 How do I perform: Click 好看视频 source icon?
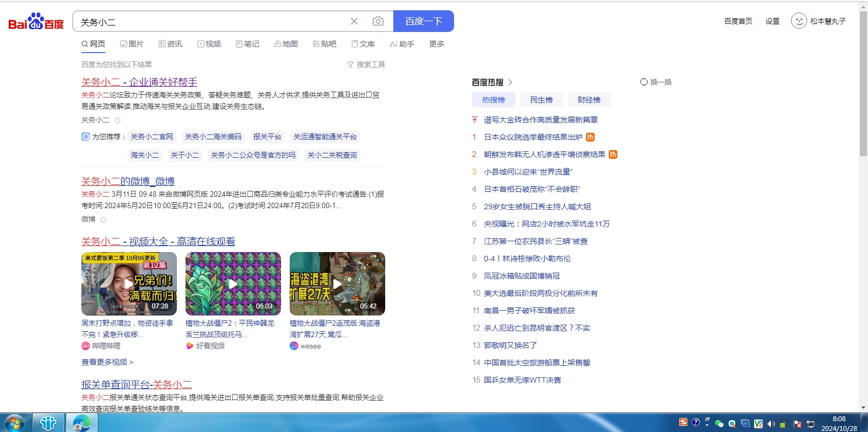190,346
